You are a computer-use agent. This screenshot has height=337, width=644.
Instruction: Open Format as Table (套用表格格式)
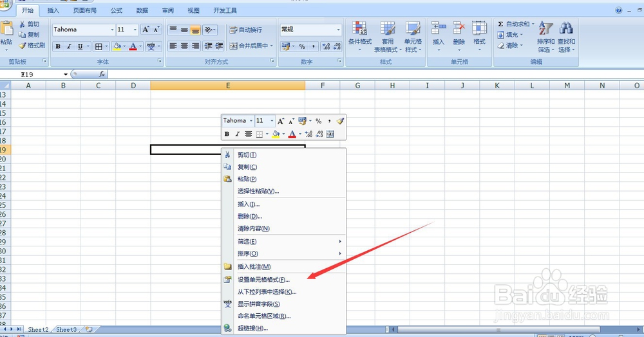pyautogui.click(x=387, y=37)
